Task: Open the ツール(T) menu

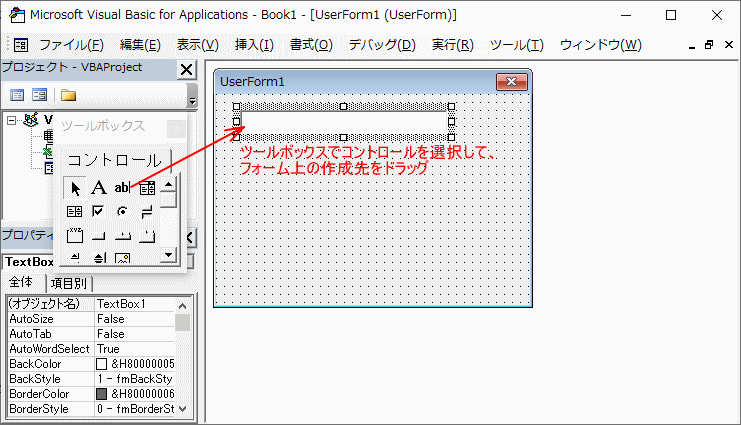Action: pyautogui.click(x=517, y=45)
